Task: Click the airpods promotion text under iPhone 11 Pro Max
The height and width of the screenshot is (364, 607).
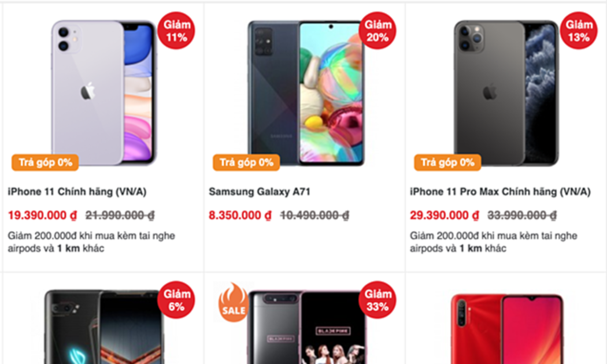Action: [494, 242]
